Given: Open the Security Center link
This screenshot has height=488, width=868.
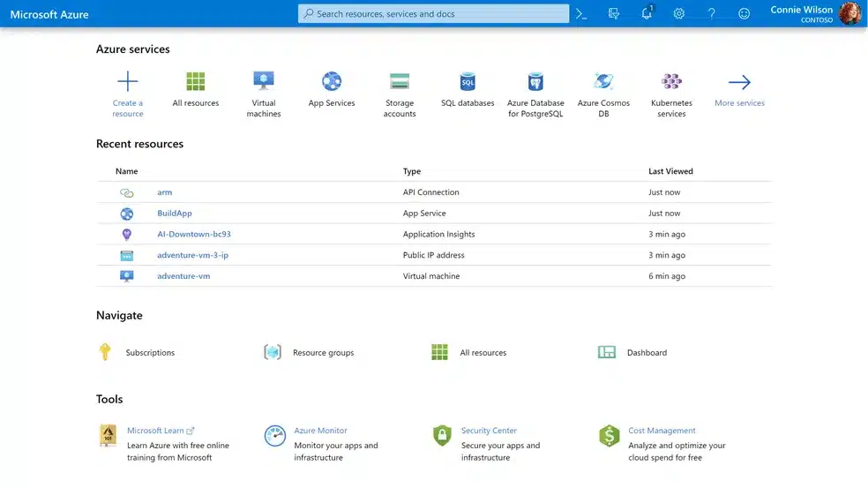Looking at the screenshot, I should point(489,431).
